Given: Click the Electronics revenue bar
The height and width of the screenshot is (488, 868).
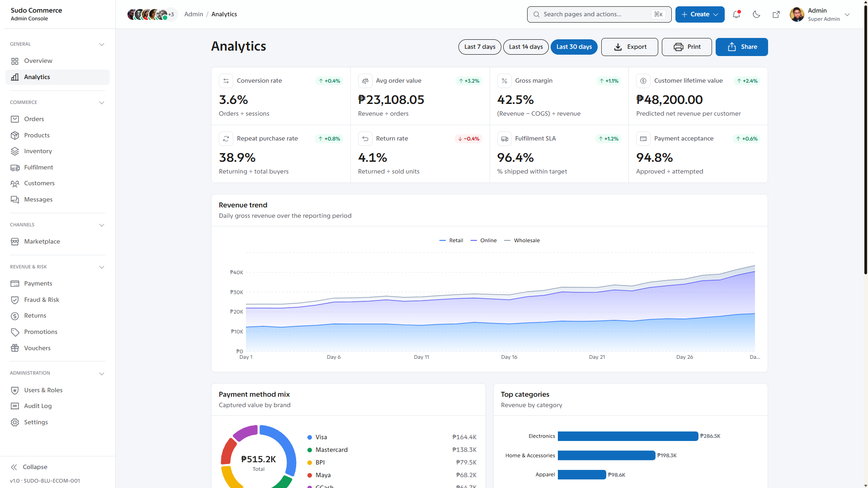Looking at the screenshot, I should (x=628, y=436).
